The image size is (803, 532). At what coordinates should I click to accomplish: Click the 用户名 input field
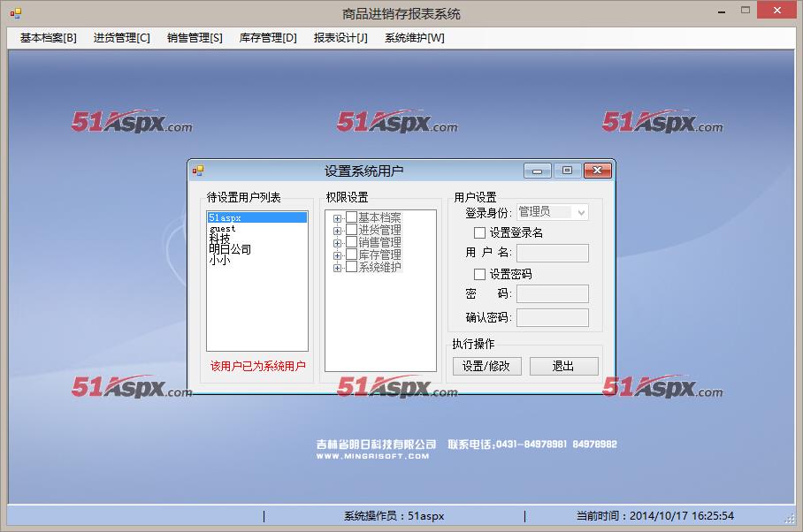553,254
